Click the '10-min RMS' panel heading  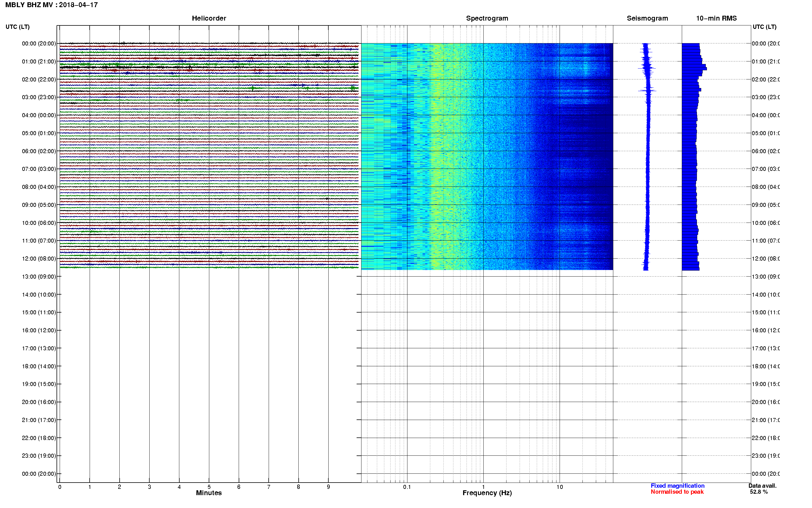coord(716,18)
